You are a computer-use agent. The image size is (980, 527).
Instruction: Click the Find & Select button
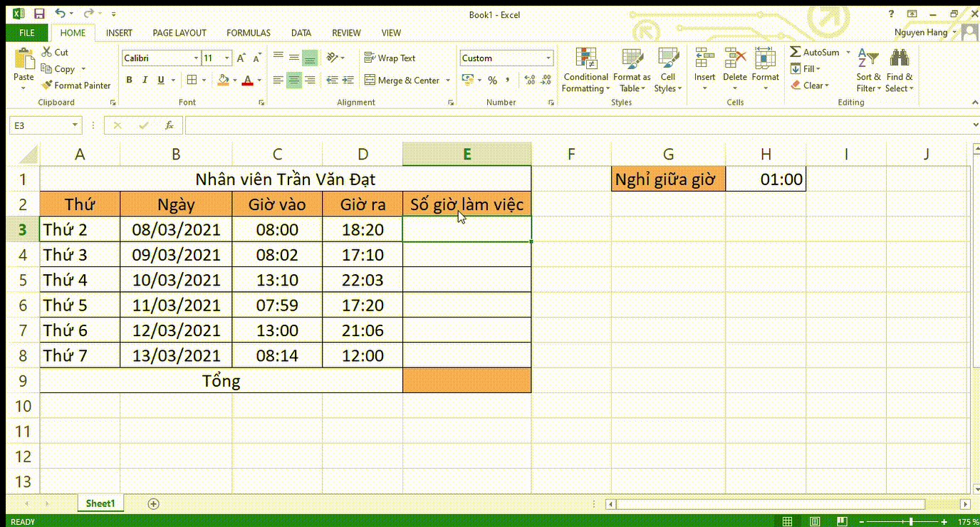[x=900, y=70]
